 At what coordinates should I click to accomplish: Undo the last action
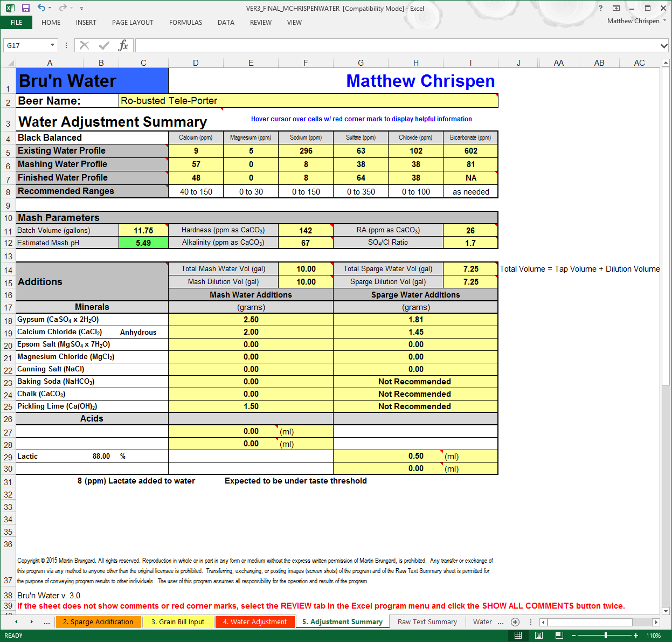pos(42,7)
